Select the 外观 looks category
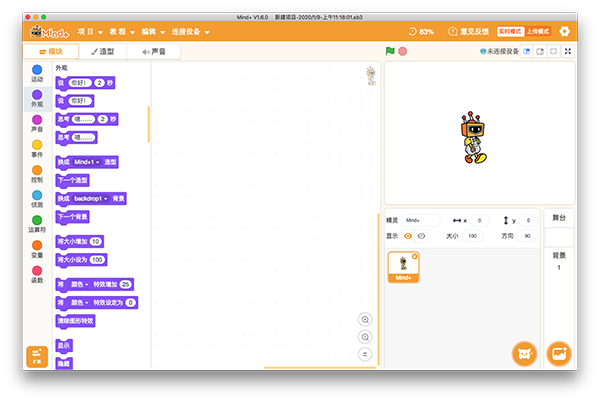600x402 pixels. [37, 99]
